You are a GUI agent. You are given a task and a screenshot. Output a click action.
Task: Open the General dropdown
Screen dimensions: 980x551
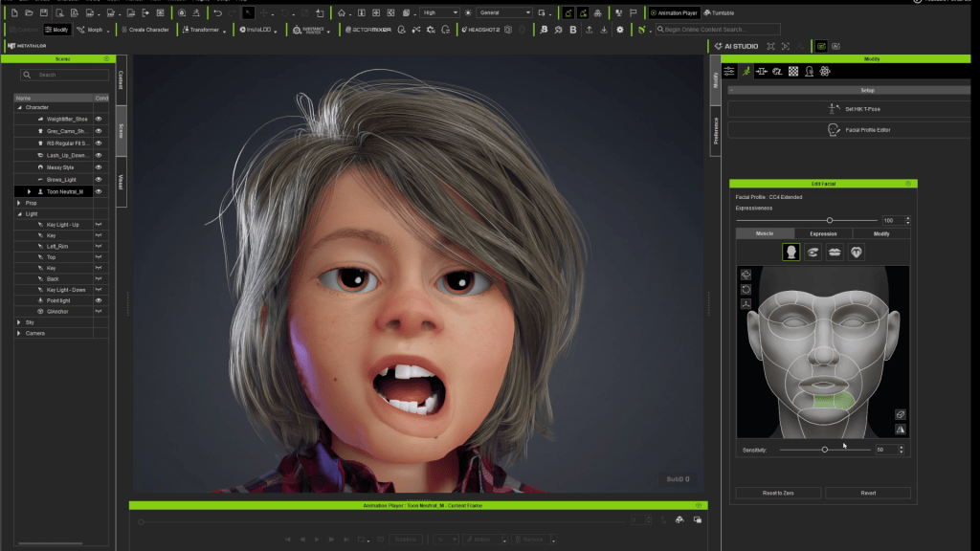tap(504, 12)
